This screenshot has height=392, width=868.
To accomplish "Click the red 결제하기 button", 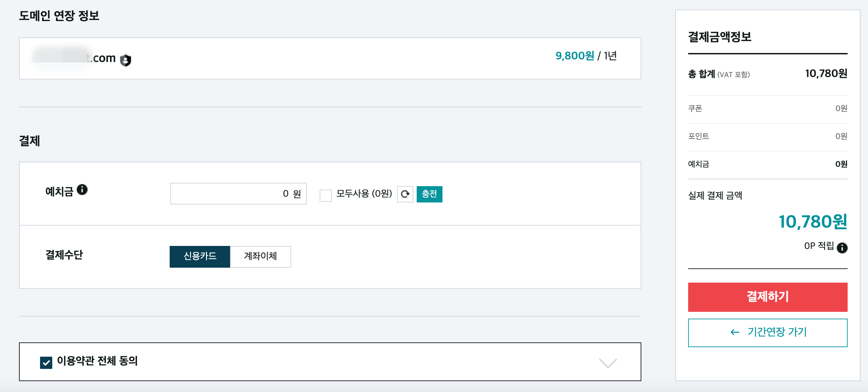I will click(x=768, y=297).
